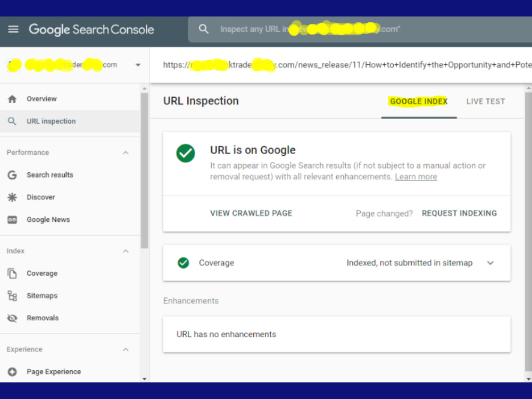Click the Google Search Console logo
This screenshot has width=532, height=399.
[92, 29]
